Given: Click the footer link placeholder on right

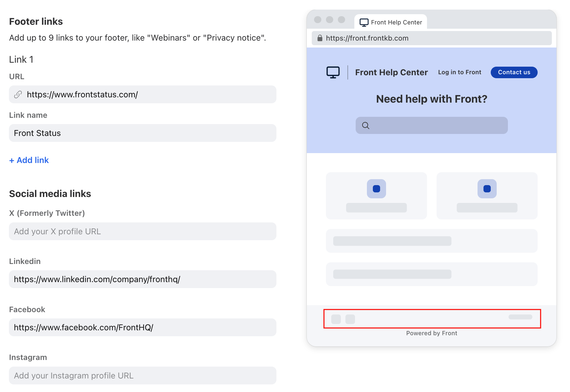Looking at the screenshot, I should point(520,317).
